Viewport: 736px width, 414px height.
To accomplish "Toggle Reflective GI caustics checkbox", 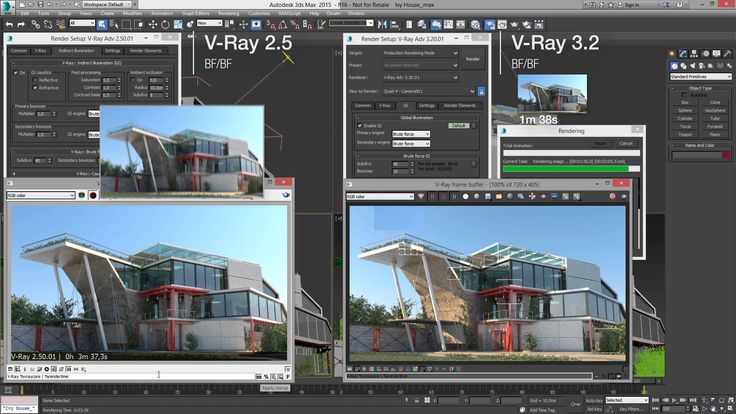I will (35, 80).
